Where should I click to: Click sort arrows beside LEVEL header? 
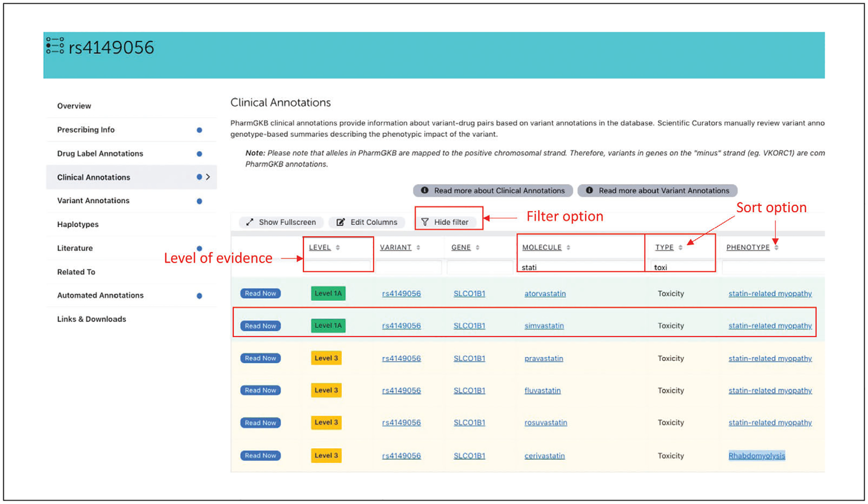click(338, 248)
